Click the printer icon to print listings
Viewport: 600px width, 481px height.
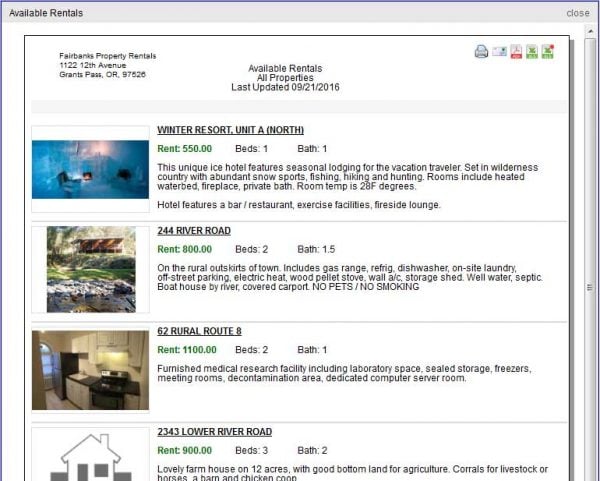pos(481,52)
